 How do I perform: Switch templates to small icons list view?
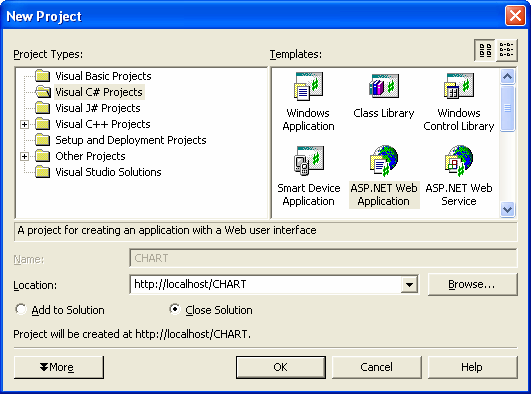(x=507, y=50)
